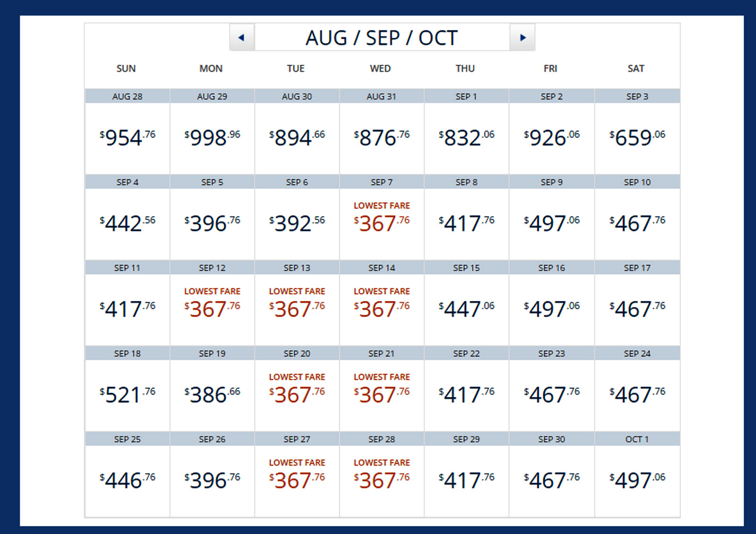This screenshot has width=756, height=534.
Task: Choose Sep 25 fare $446.76
Action: tap(127, 480)
